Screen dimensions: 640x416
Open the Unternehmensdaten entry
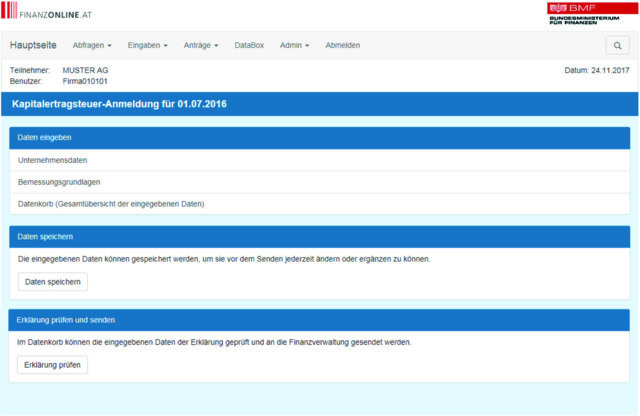(319, 160)
